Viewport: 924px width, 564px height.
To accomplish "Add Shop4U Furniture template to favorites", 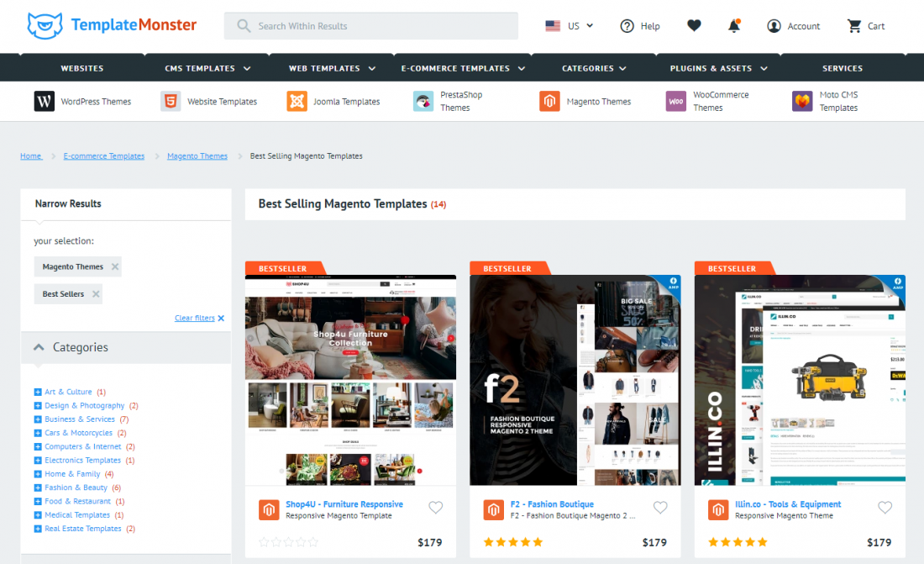I will [435, 508].
